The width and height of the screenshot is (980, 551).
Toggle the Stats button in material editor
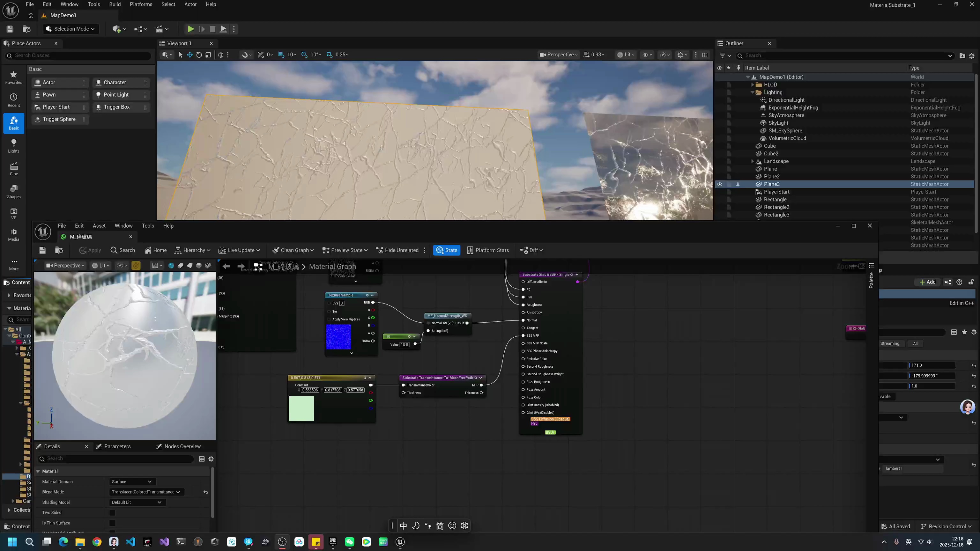(447, 250)
